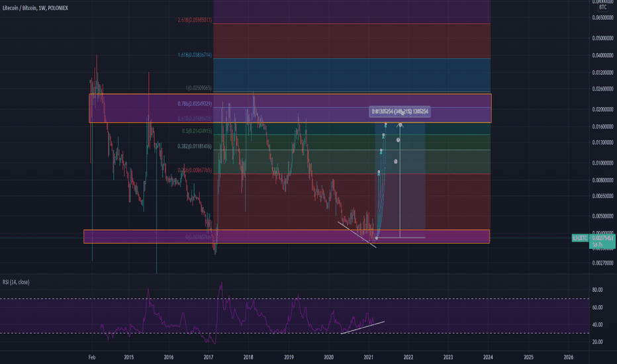Click the Litecoin / Bitcoin chart title

click(35, 8)
